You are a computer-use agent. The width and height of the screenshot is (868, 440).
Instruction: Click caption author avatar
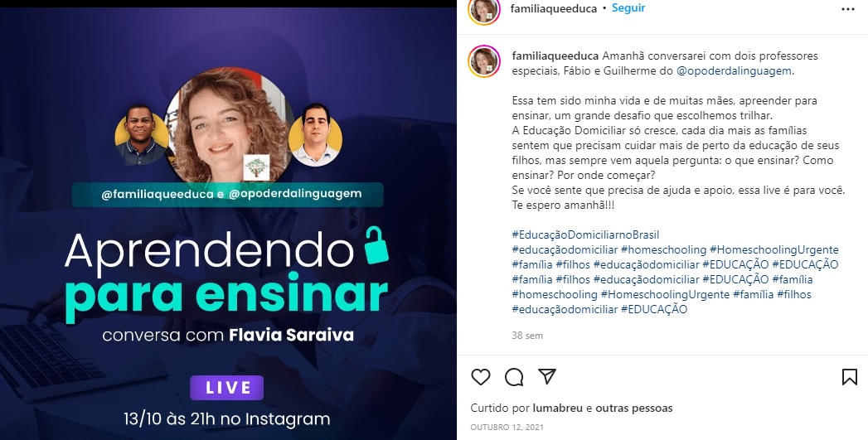(x=484, y=60)
